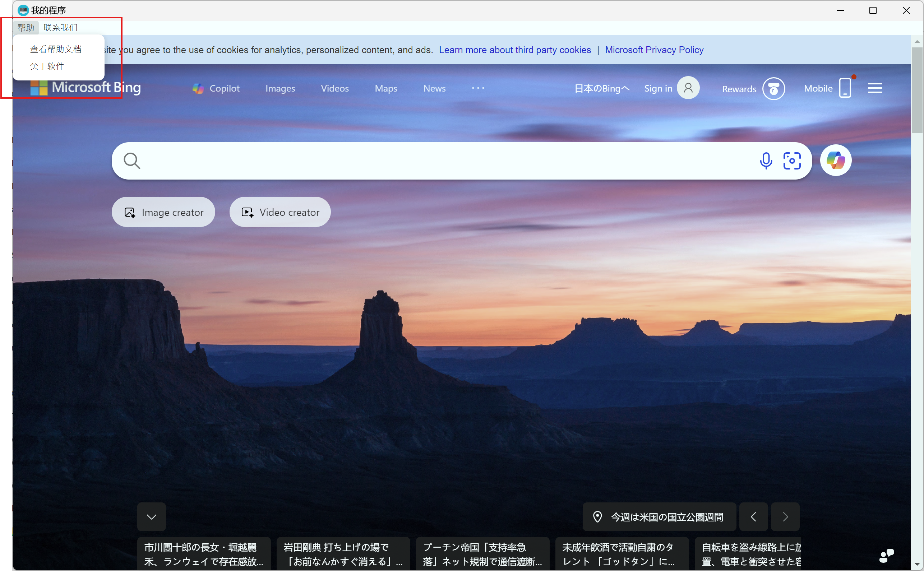Click the Image creator button
This screenshot has width=924, height=571.
pyautogui.click(x=163, y=212)
